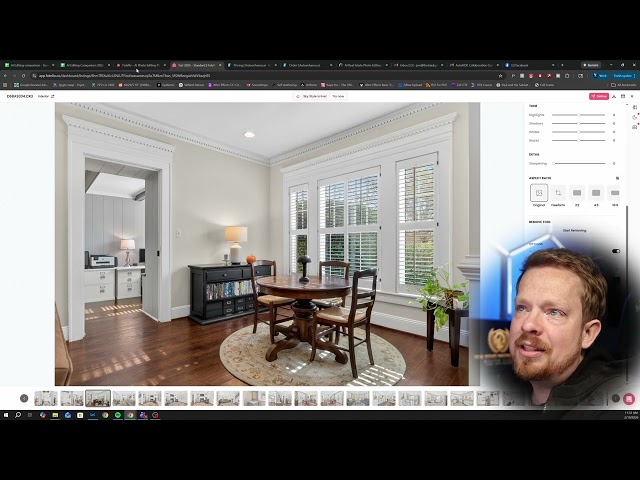
Task: Bookmark this page with the star icon
Action: 500,76
